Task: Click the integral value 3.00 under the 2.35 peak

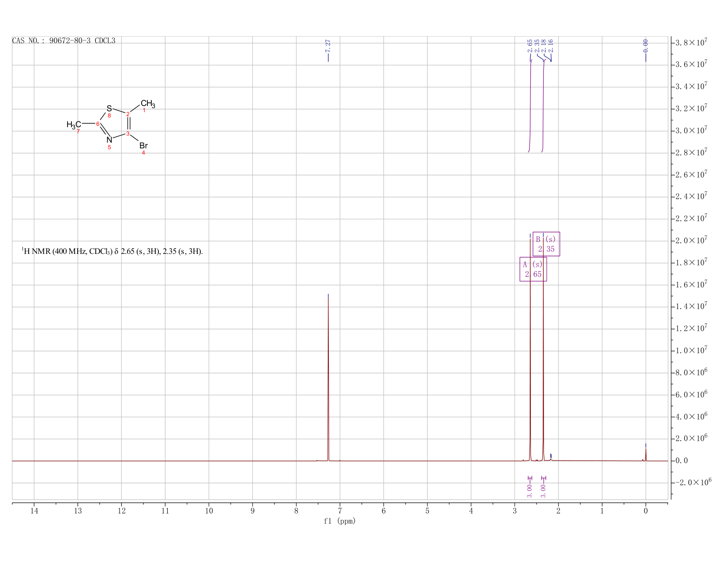Action: point(543,491)
